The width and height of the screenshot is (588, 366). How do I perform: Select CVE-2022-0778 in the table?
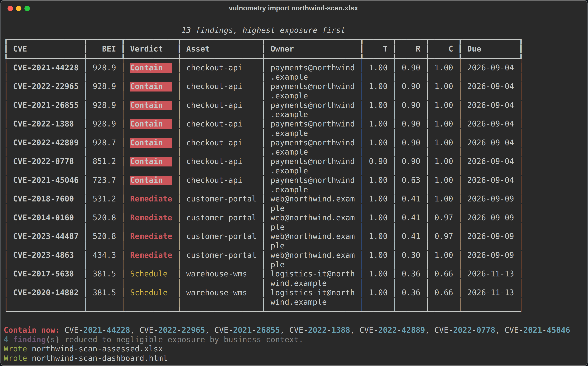pos(43,161)
